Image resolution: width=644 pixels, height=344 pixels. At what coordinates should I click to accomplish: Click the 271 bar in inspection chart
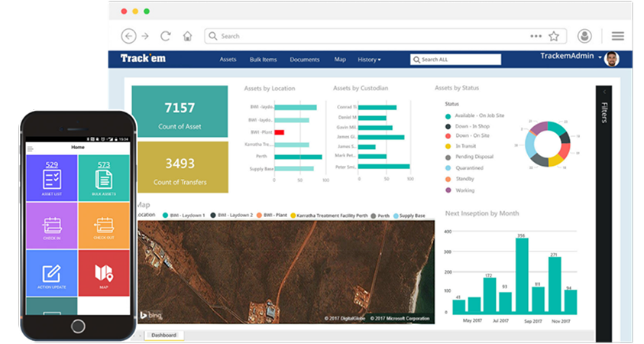[555, 286]
